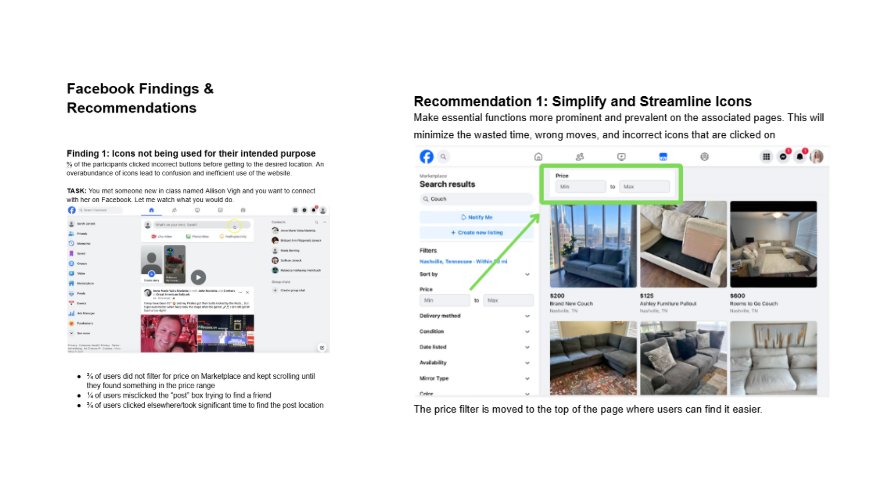Click the Search Facebook field in the home feed screenshot

click(100, 210)
